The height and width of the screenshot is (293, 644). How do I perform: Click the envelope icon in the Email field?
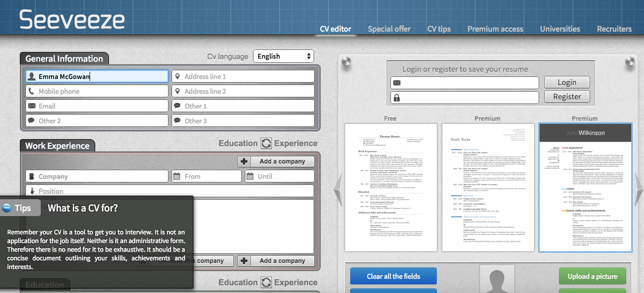point(32,106)
